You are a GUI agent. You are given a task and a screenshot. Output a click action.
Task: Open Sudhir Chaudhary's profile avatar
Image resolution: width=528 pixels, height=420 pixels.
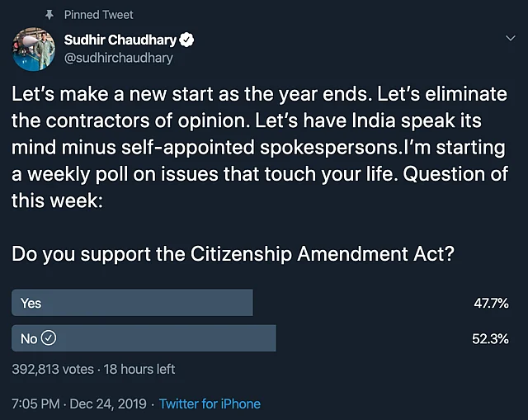[34, 50]
